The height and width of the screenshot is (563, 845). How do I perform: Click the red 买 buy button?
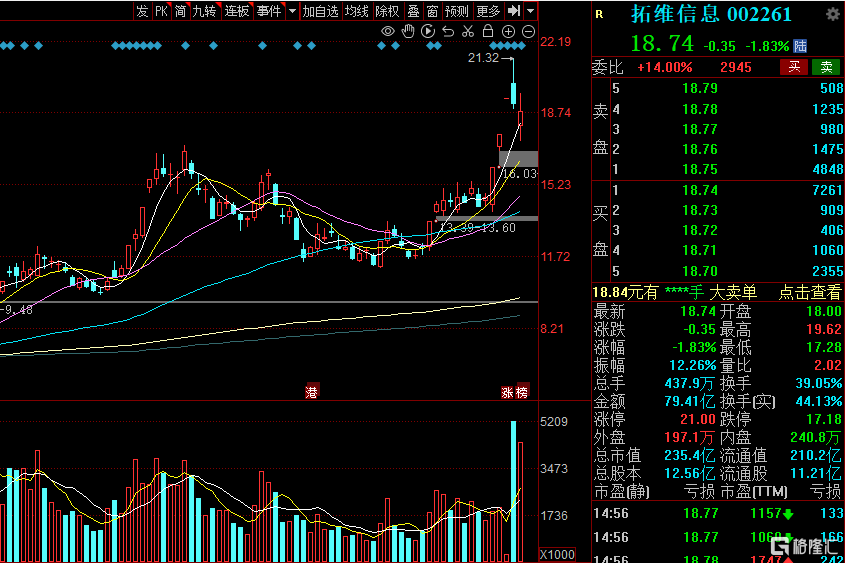point(794,67)
